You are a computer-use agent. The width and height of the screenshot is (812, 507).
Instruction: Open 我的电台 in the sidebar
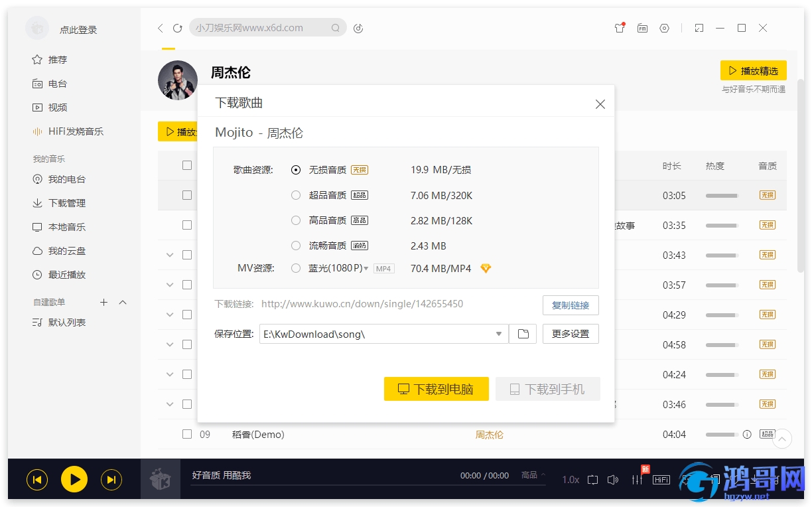pos(59,179)
